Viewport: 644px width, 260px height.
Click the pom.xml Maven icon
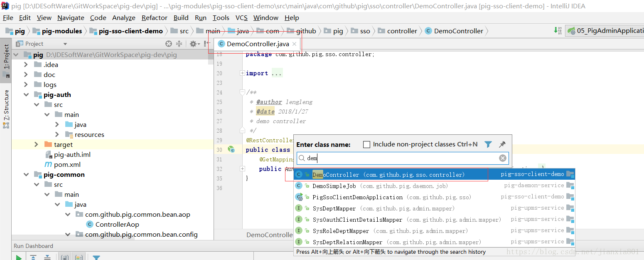point(48,165)
